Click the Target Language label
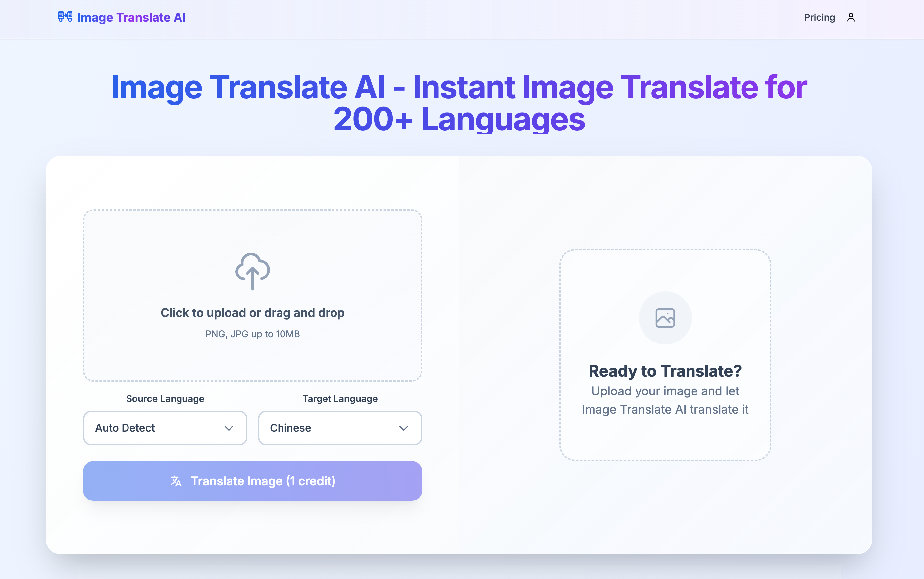The height and width of the screenshot is (579, 924). 340,398
